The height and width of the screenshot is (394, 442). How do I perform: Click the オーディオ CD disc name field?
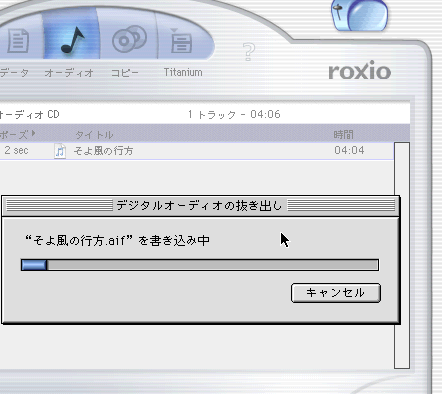[30, 114]
